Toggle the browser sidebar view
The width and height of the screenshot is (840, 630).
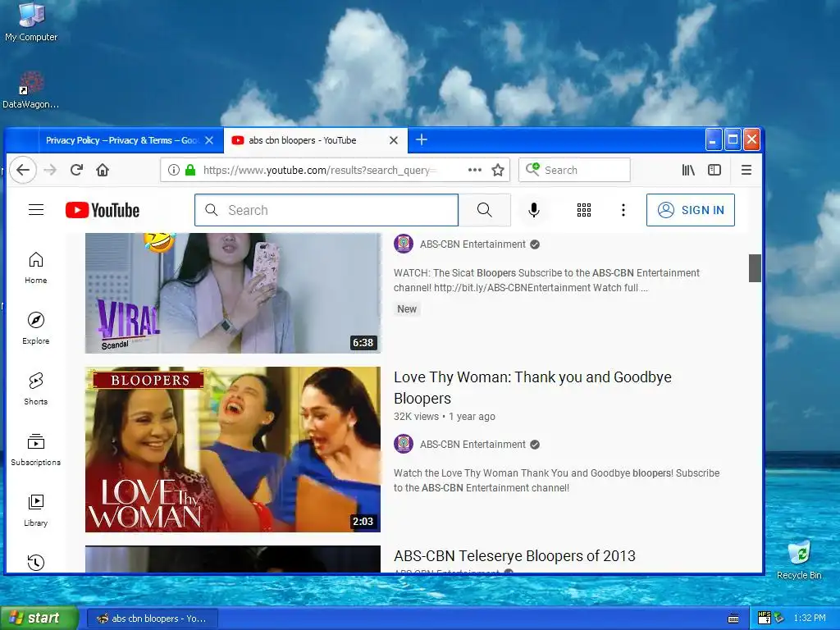pyautogui.click(x=714, y=170)
